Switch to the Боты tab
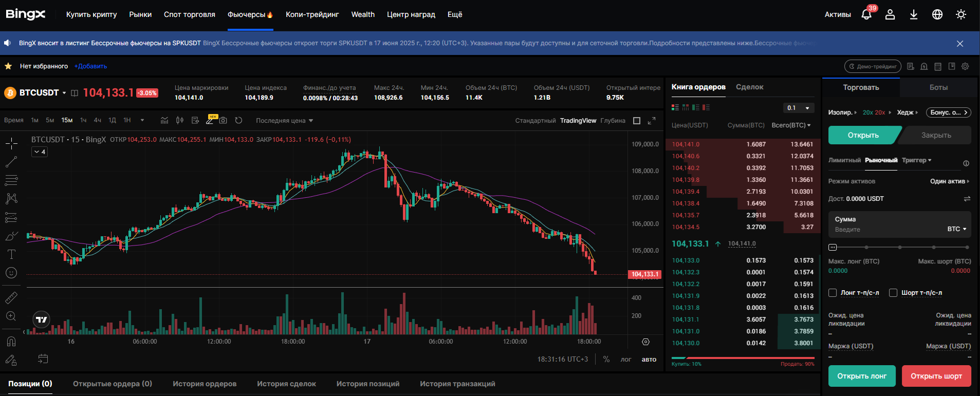980x396 pixels. [x=938, y=87]
